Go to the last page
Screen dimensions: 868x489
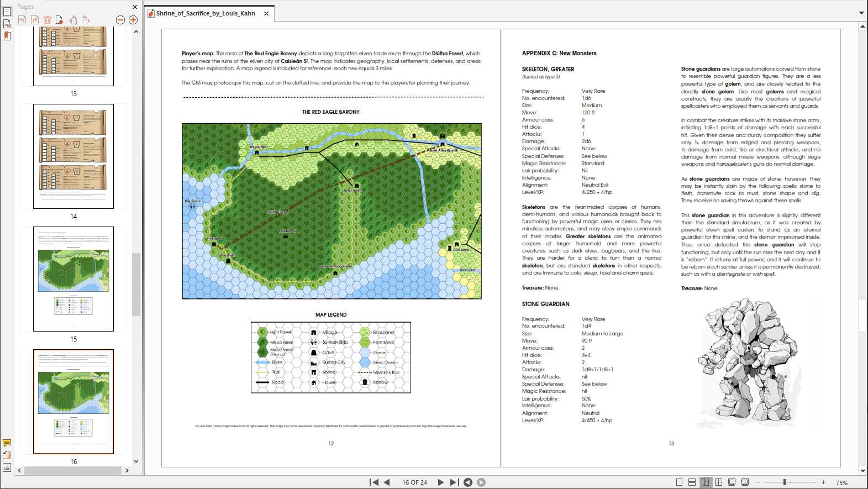point(454,482)
